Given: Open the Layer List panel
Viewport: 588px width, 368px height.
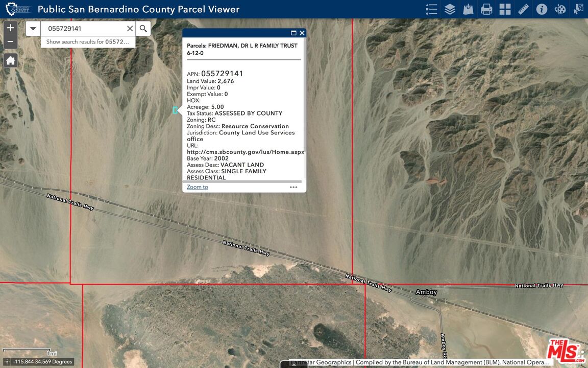Looking at the screenshot, I should click(x=450, y=9).
